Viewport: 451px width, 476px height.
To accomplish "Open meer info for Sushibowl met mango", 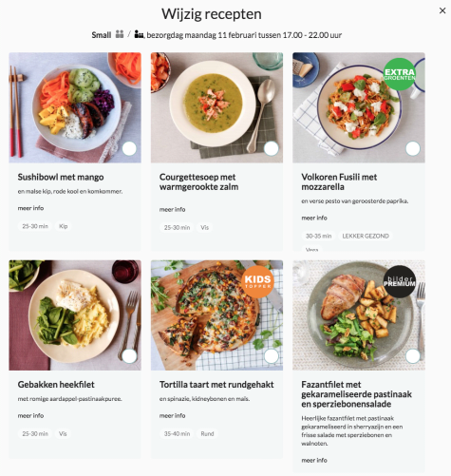I will (x=30, y=208).
